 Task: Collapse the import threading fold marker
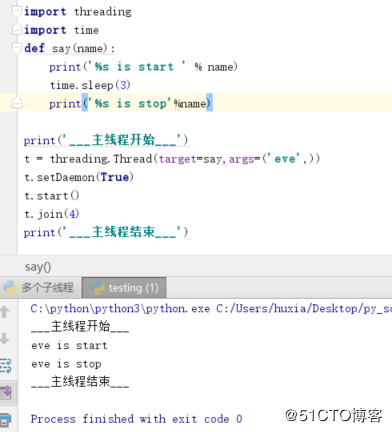[17, 11]
